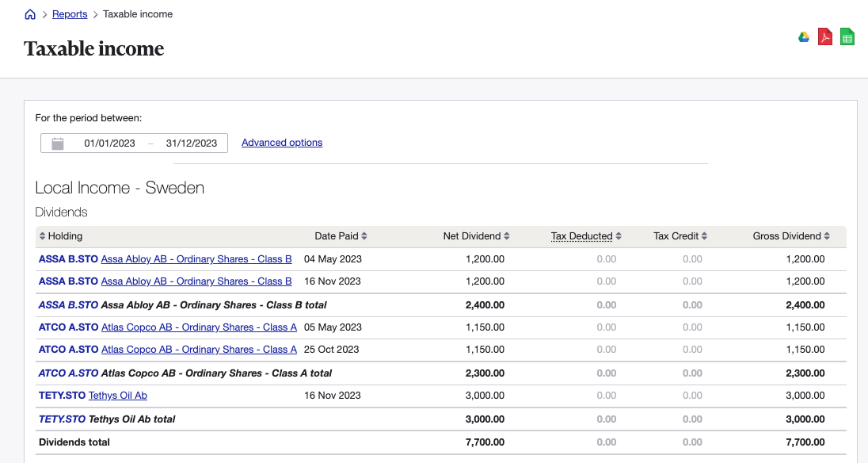This screenshot has height=463, width=868.
Task: Click ATCO A.STO ticker in total row
Action: [69, 373]
